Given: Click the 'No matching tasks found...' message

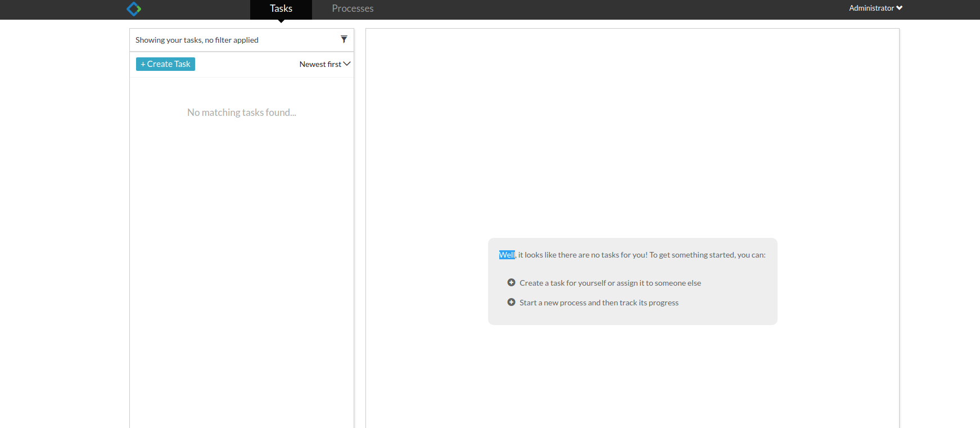Looking at the screenshot, I should click(242, 112).
